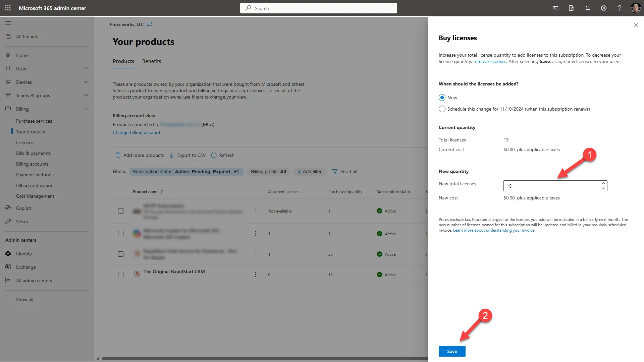Expand Teams & groups in sidebar

click(x=86, y=95)
